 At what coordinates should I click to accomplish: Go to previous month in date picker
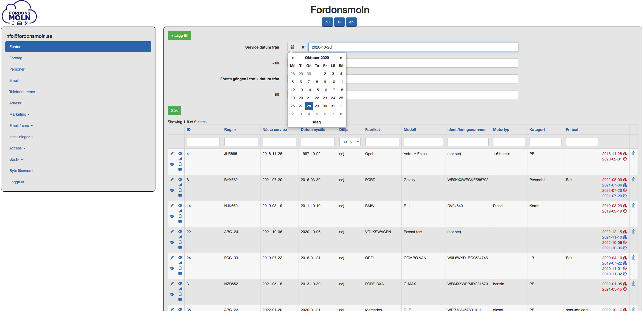pyautogui.click(x=293, y=58)
